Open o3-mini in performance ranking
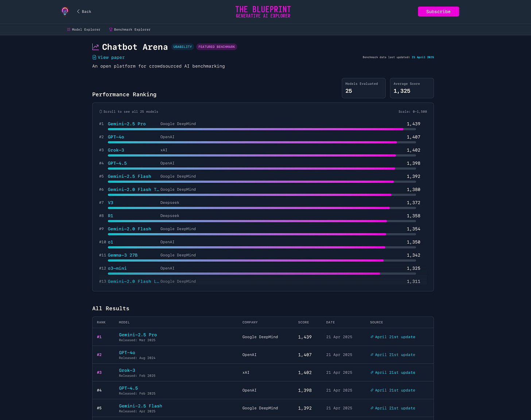This screenshot has width=531, height=420. tap(117, 268)
